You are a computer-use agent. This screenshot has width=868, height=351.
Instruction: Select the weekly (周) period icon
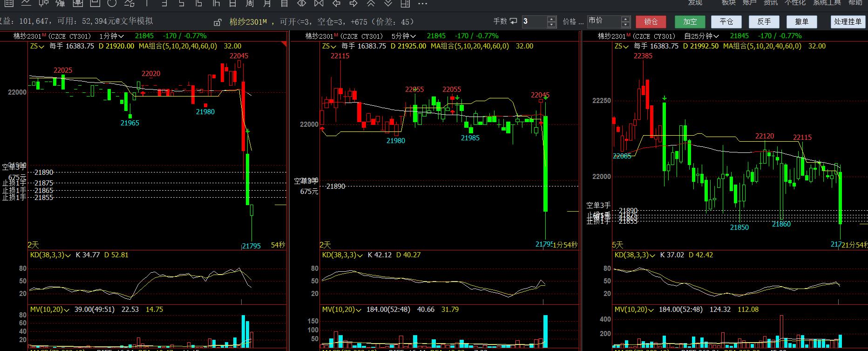250,3
